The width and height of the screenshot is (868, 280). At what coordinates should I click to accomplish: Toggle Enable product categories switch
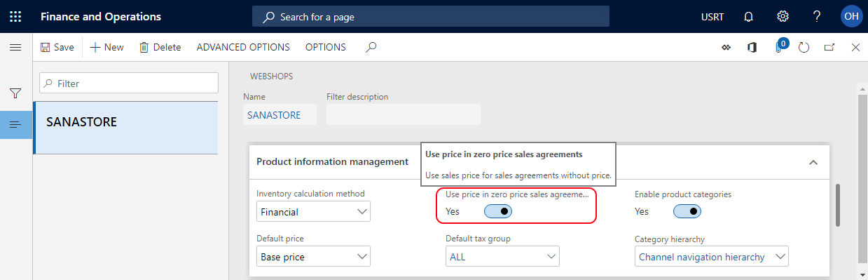click(687, 211)
